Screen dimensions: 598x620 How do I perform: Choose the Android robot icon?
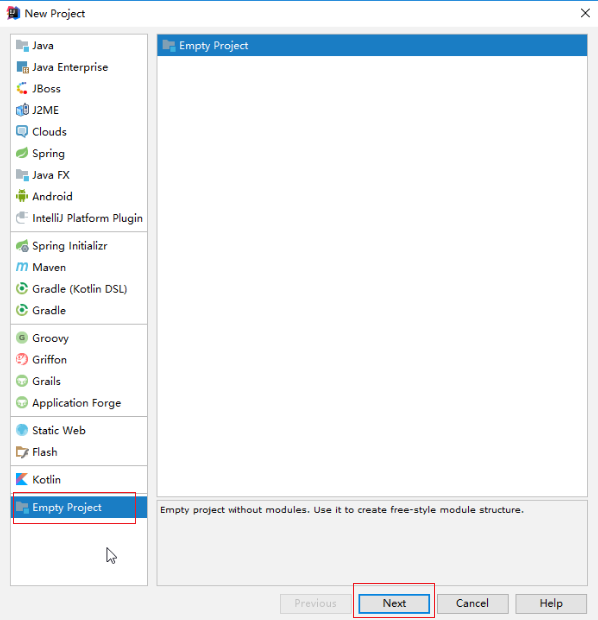[22, 196]
